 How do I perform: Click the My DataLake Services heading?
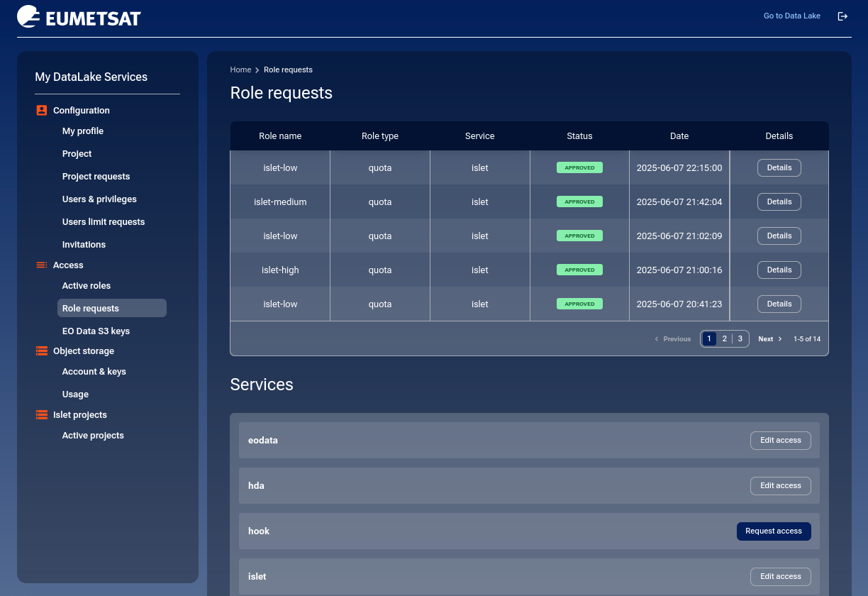tap(91, 77)
